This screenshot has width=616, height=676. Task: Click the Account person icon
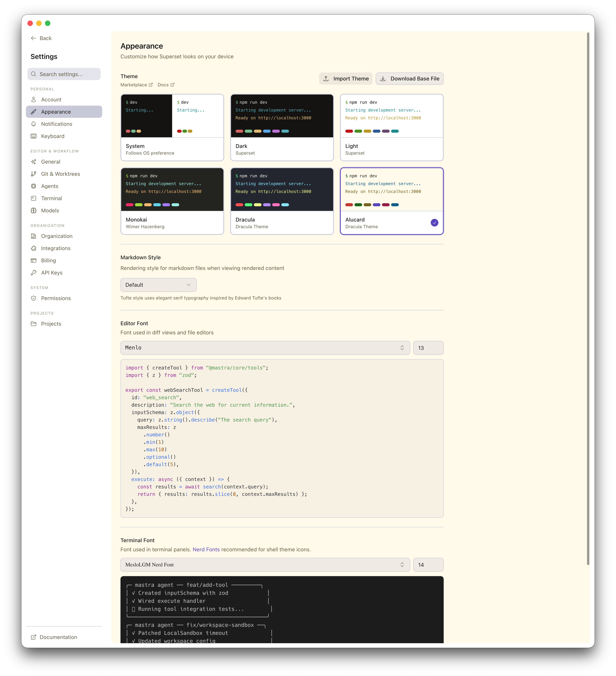(x=34, y=100)
